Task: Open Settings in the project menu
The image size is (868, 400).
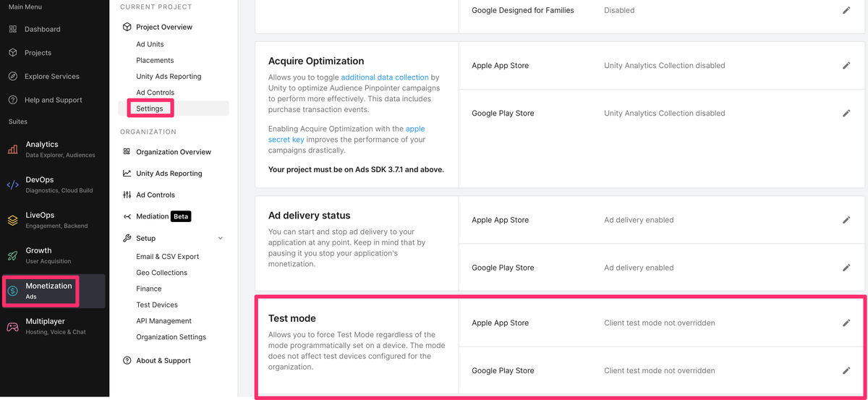Action: 150,108
